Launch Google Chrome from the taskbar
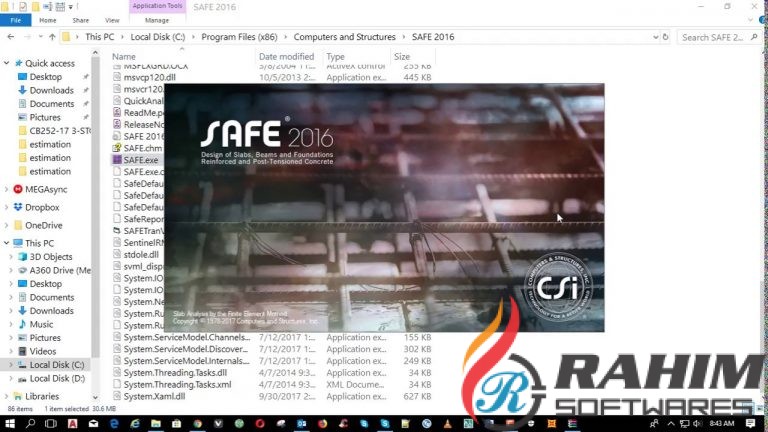This screenshot has height=432, width=768. click(197, 424)
